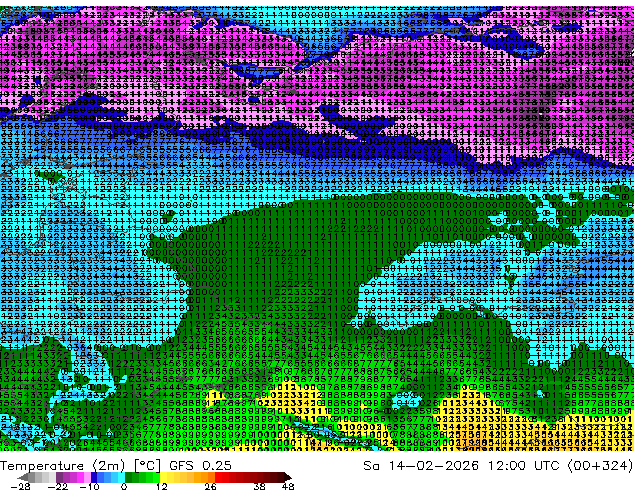Viewport: 634px width, 490px height.
Task: Click the -10 label on the color scale
Action: point(89,486)
